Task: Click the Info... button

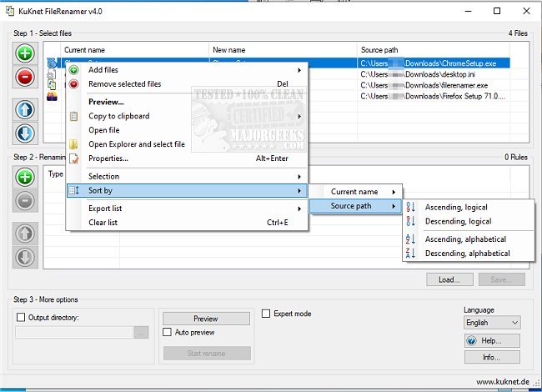Action: [492, 358]
